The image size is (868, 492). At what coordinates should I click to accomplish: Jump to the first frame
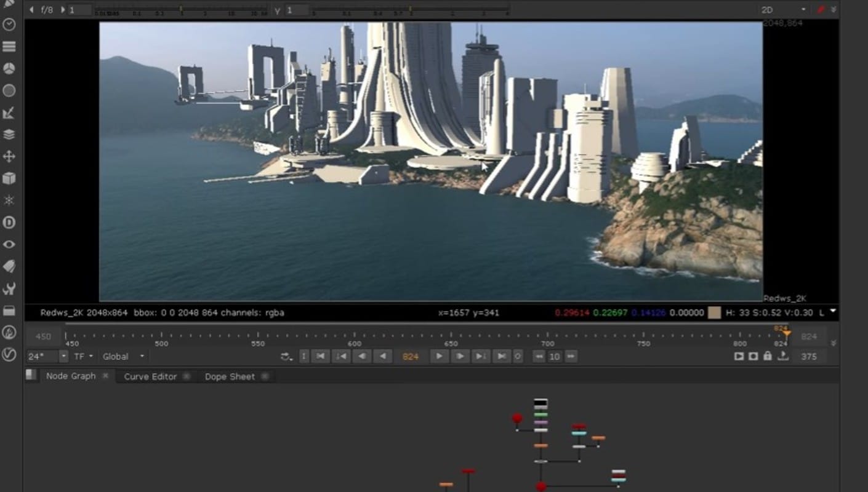pos(321,356)
